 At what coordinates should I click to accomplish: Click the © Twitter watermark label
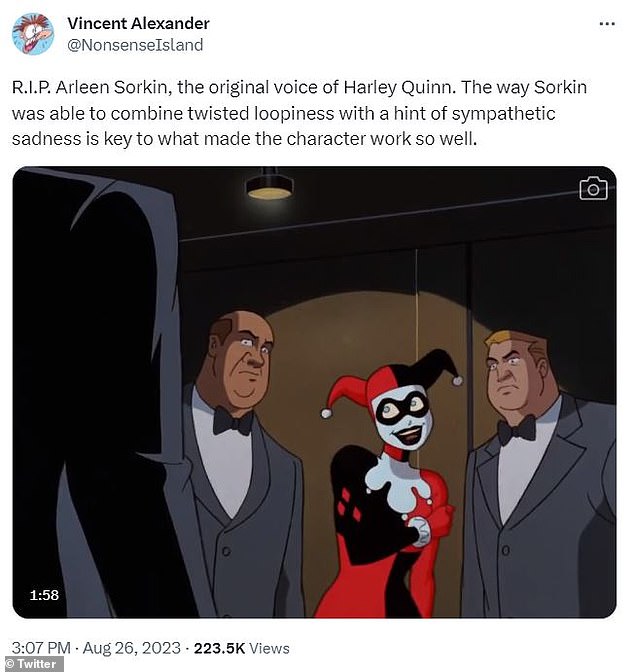pos(31,664)
